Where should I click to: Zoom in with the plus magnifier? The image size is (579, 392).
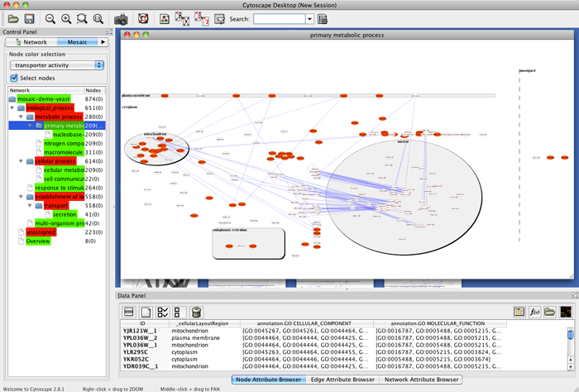point(66,18)
